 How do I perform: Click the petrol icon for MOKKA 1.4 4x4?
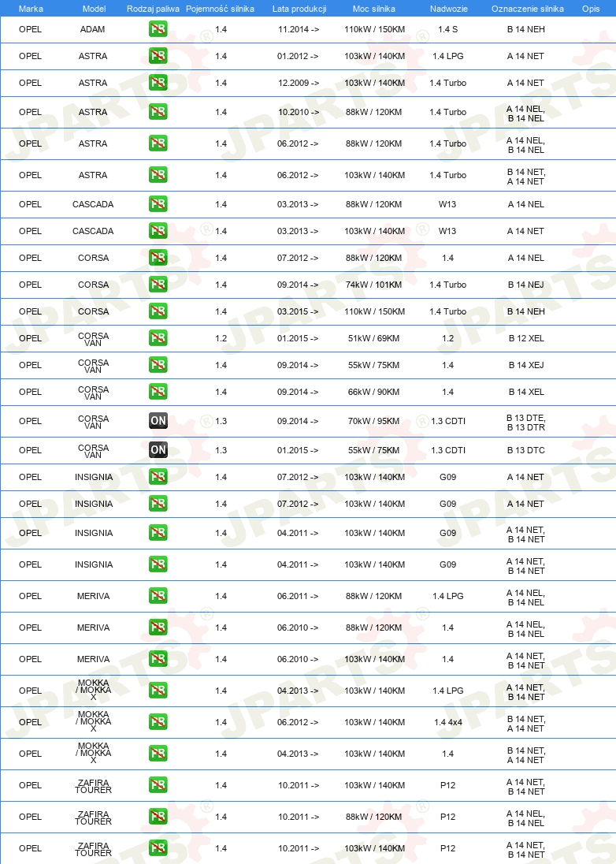pos(158,722)
